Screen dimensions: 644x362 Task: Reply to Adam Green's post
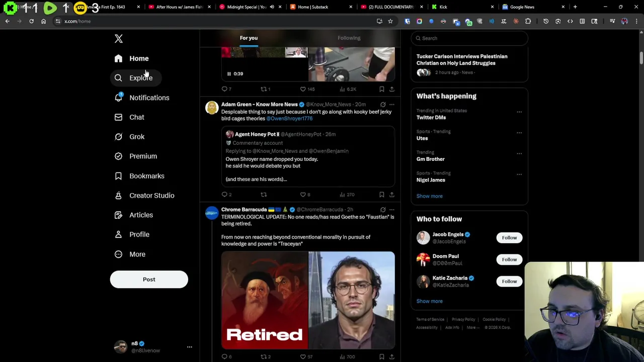click(x=226, y=195)
